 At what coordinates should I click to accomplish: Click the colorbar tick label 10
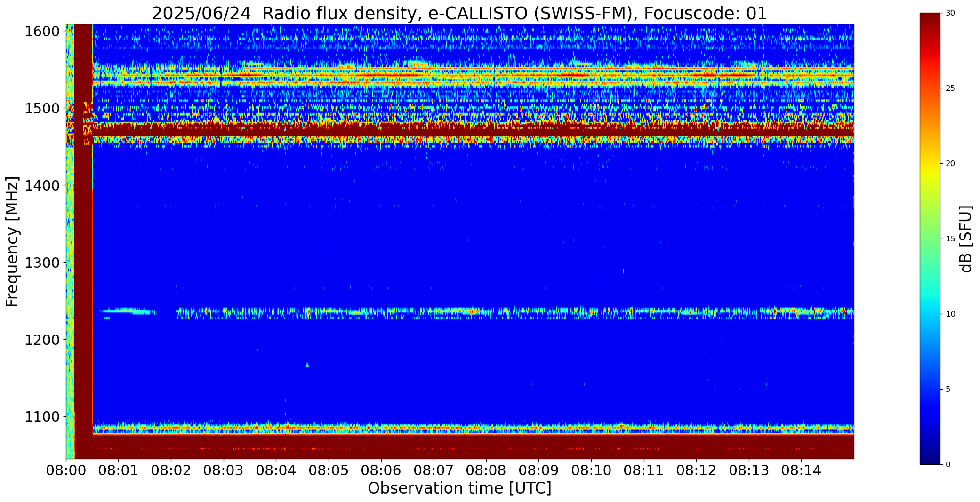pos(951,314)
